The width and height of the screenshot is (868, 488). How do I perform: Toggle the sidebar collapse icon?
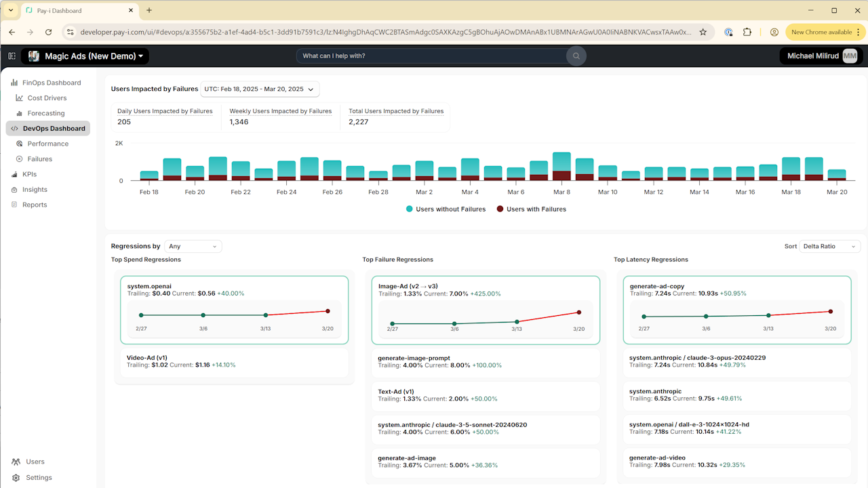click(12, 56)
